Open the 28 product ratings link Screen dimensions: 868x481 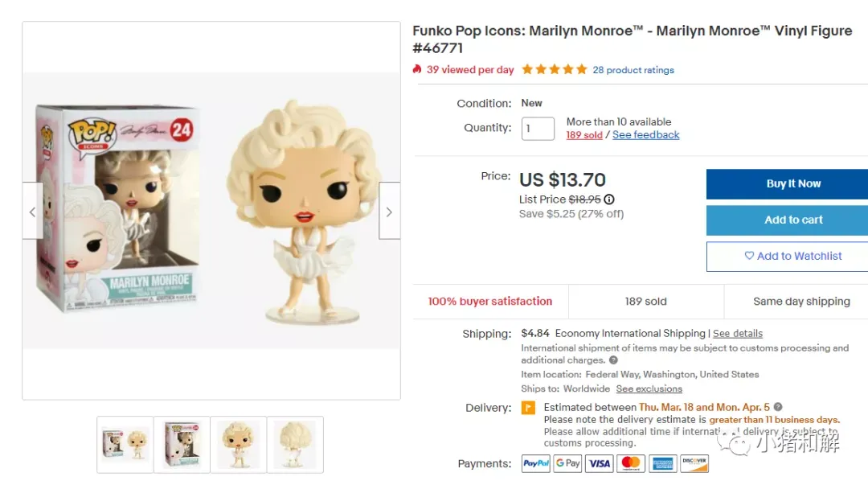pyautogui.click(x=633, y=70)
